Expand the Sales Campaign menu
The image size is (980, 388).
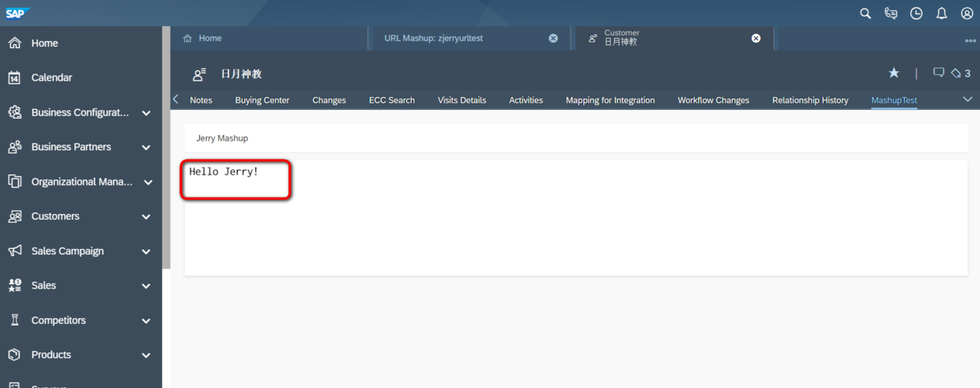[146, 251]
